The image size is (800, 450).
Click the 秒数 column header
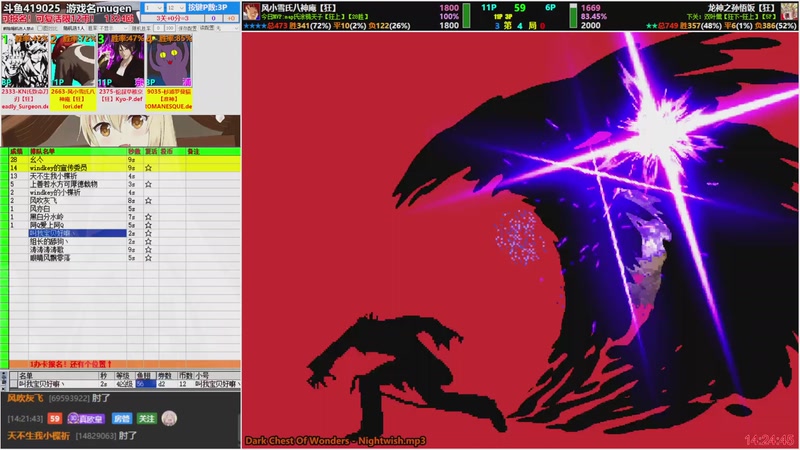(135, 152)
